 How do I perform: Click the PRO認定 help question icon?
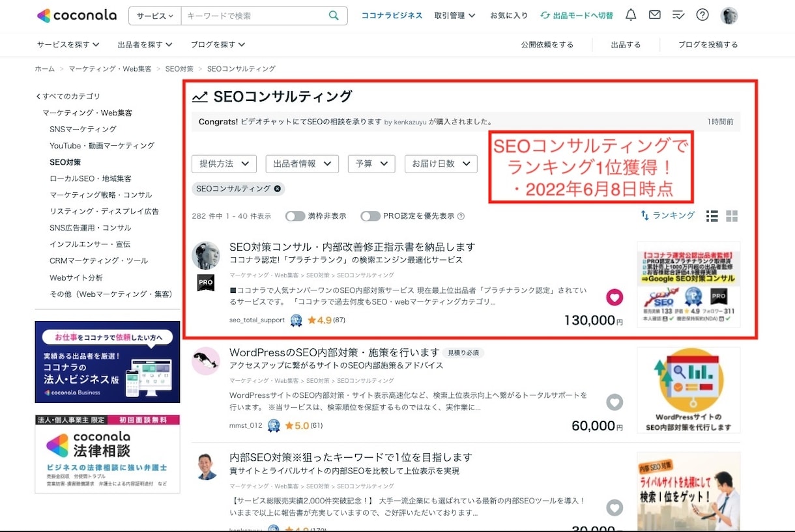[461, 216]
